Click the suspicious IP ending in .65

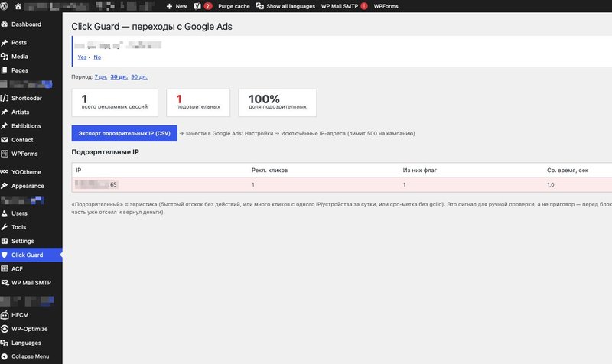(97, 184)
